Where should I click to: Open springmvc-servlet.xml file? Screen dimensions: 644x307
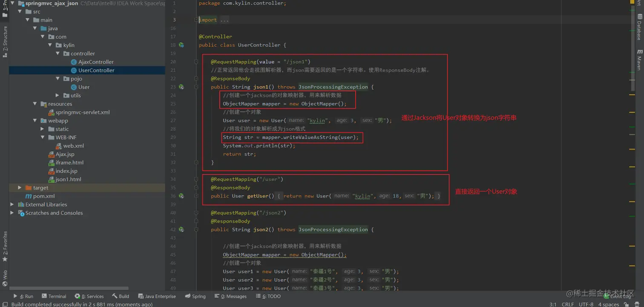(79, 112)
